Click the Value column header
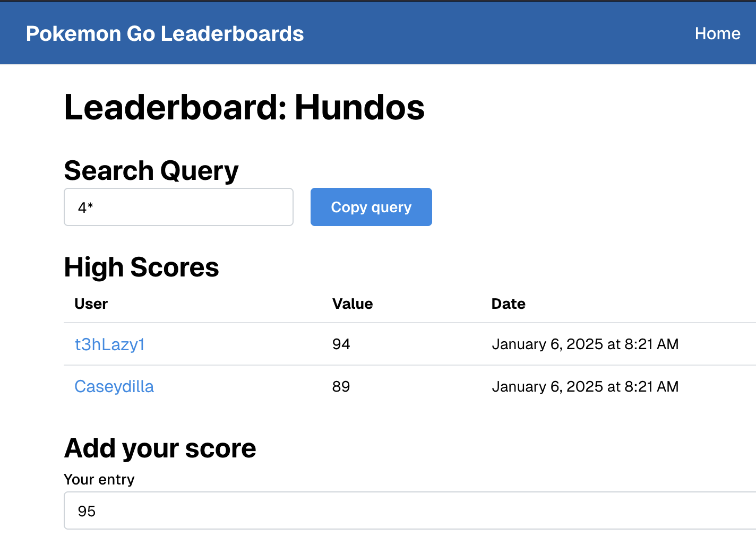Screen dimensions: 756x554 (353, 304)
